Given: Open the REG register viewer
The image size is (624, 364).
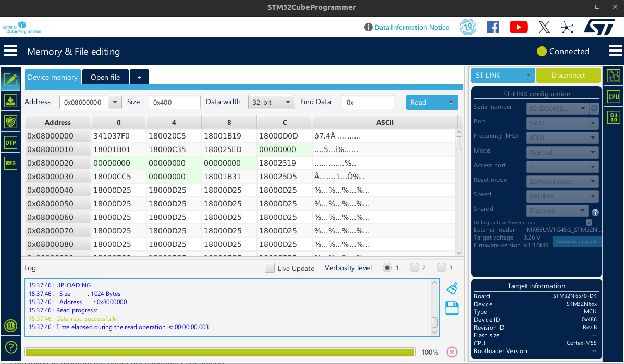Looking at the screenshot, I should (10, 163).
